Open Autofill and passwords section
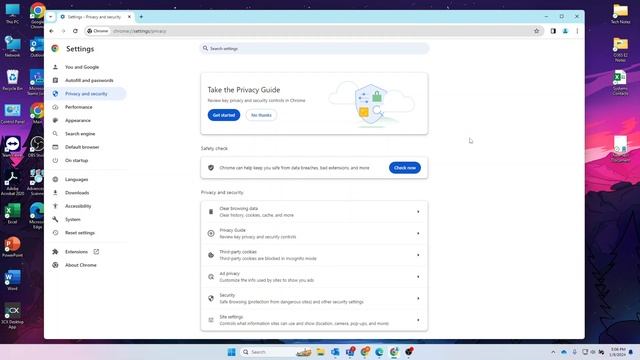The width and height of the screenshot is (640, 360). pyautogui.click(x=88, y=80)
